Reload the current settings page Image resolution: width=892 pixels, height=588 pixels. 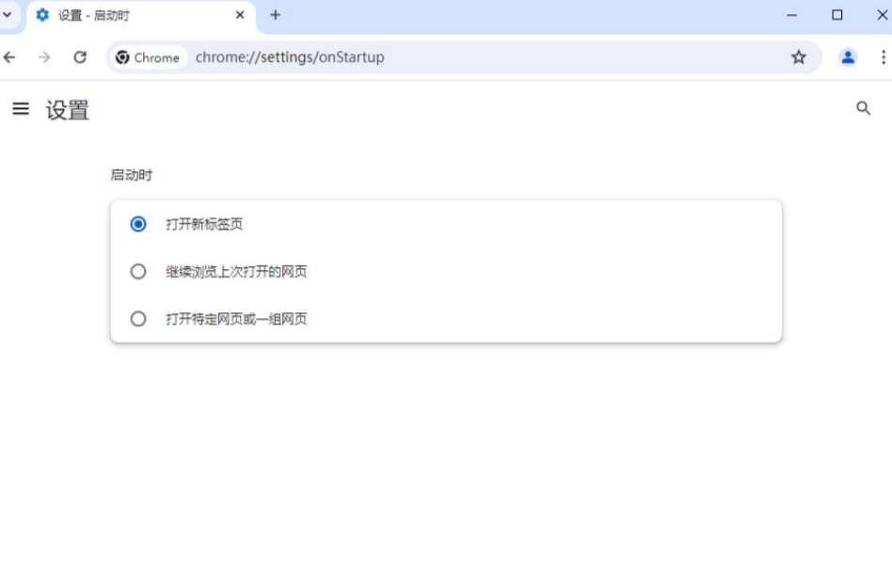80,57
